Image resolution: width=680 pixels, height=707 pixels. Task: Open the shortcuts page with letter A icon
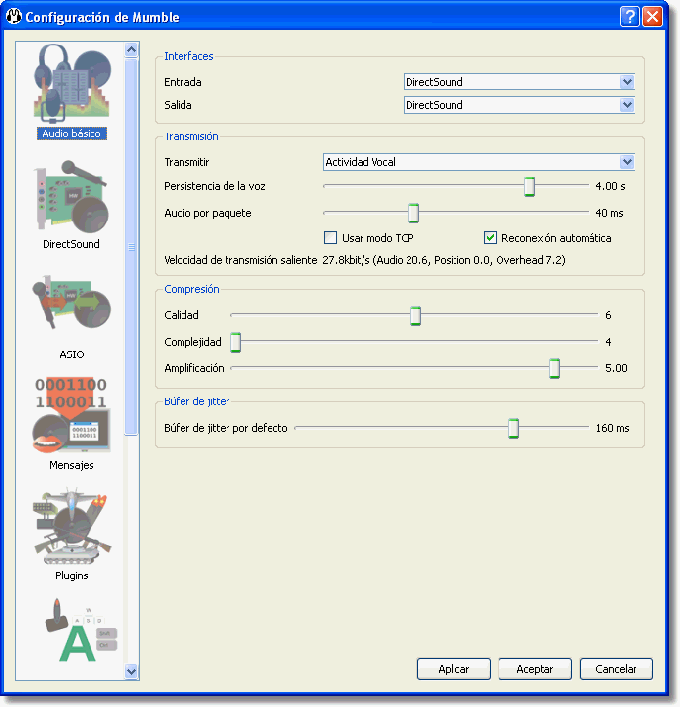point(80,630)
